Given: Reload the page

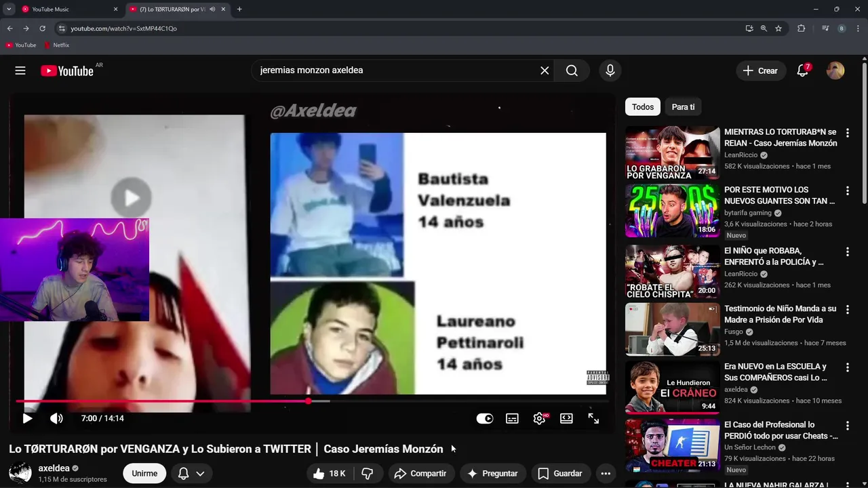Looking at the screenshot, I should (42, 28).
